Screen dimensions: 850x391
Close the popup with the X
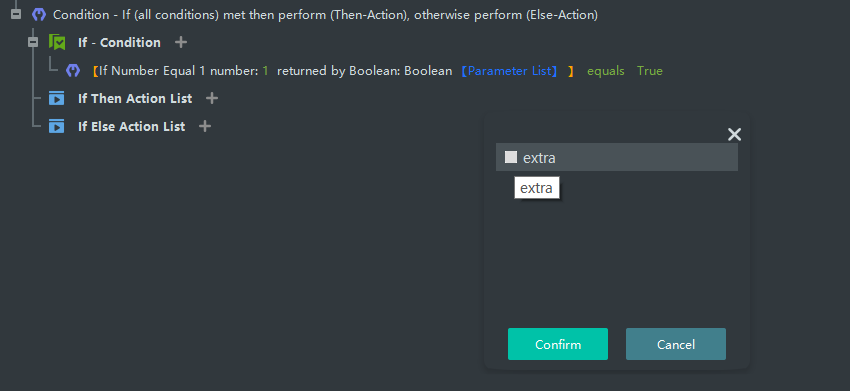(x=734, y=134)
